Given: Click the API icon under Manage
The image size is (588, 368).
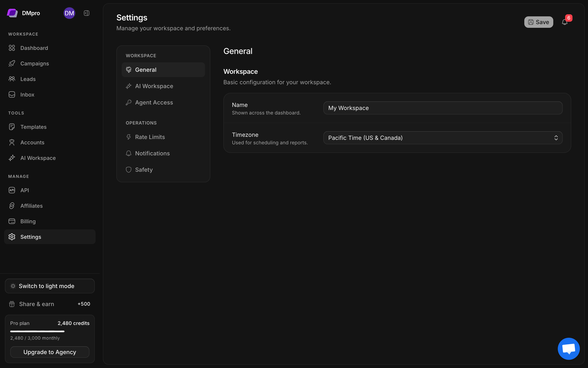Looking at the screenshot, I should point(12,190).
